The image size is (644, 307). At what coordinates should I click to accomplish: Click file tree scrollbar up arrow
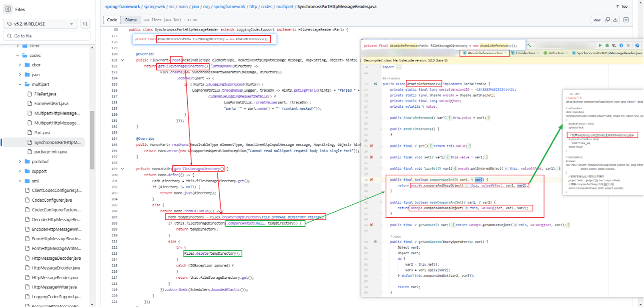pyautogui.click(x=92, y=48)
